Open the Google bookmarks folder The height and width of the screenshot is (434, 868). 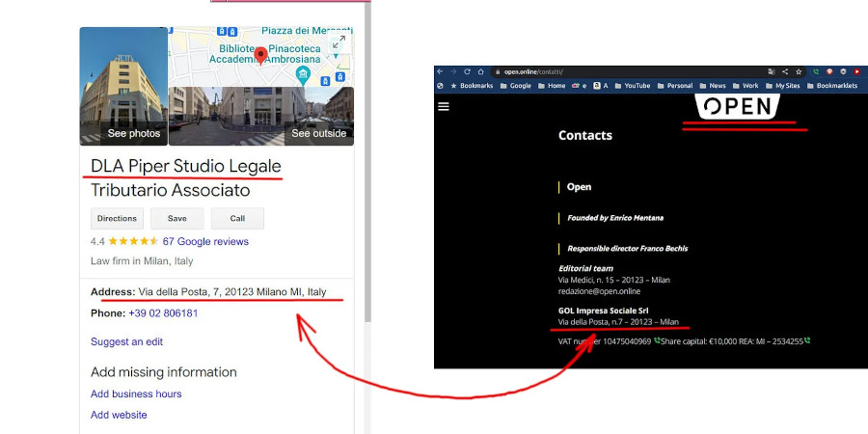pos(515,86)
